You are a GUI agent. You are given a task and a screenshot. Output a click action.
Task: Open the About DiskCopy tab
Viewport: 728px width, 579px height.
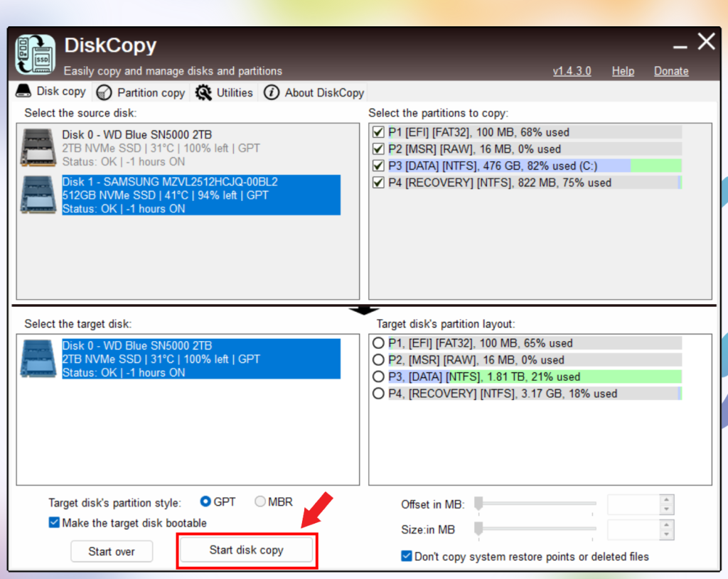[x=314, y=93]
